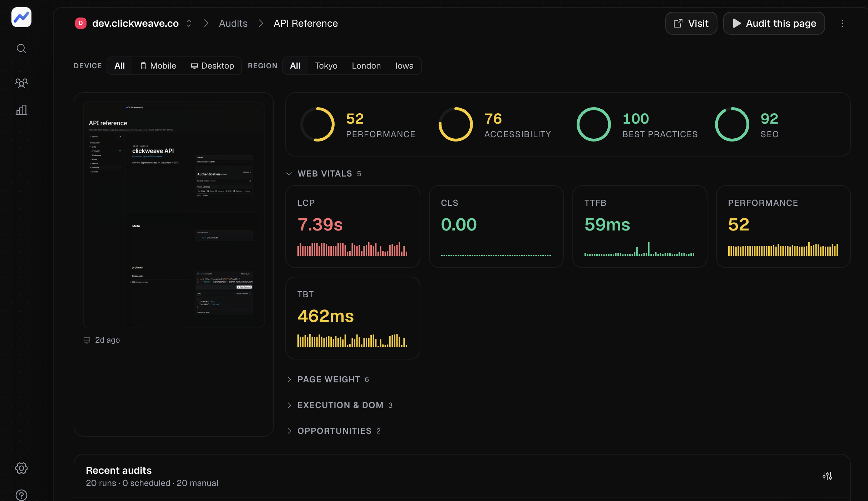Screen dimensions: 868x501
Task: Click the 76 Accessibility score number
Action: click(493, 119)
